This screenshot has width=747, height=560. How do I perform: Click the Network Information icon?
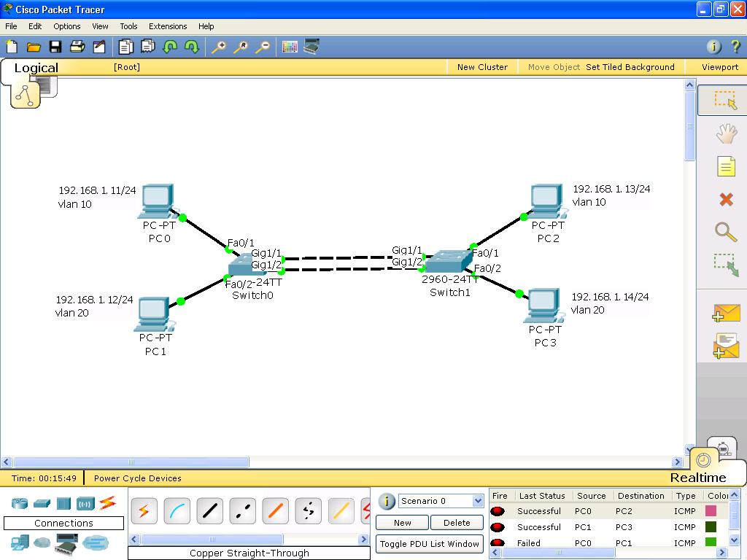[713, 47]
